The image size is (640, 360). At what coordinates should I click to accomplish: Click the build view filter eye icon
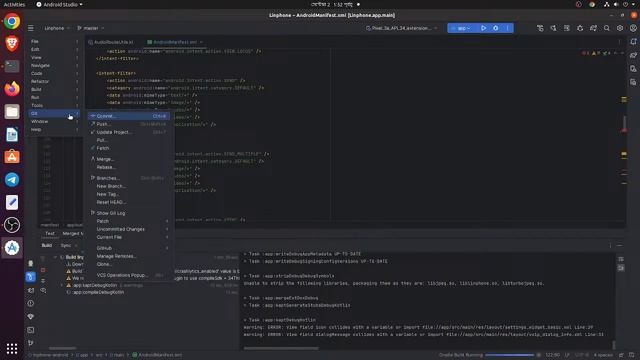coord(43,290)
